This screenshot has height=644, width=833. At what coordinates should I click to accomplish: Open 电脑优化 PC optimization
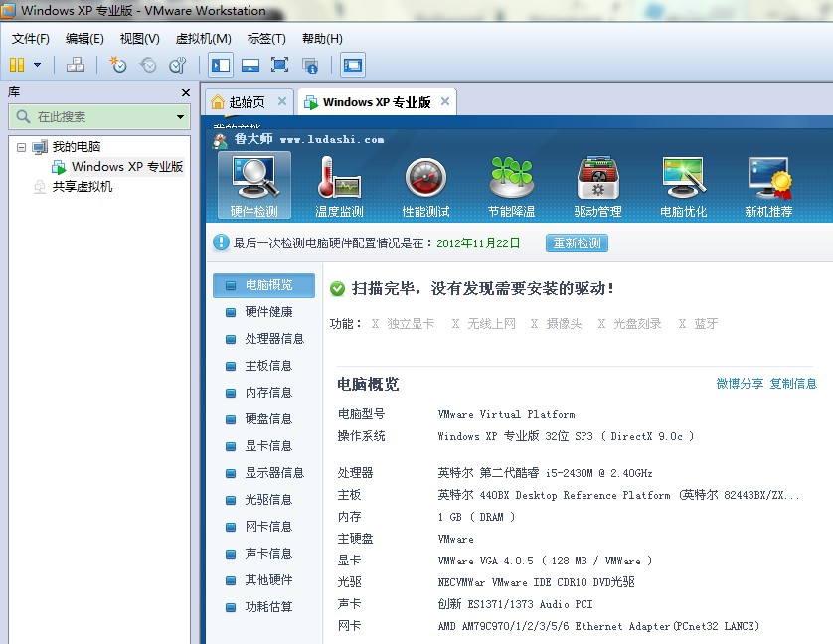684,187
